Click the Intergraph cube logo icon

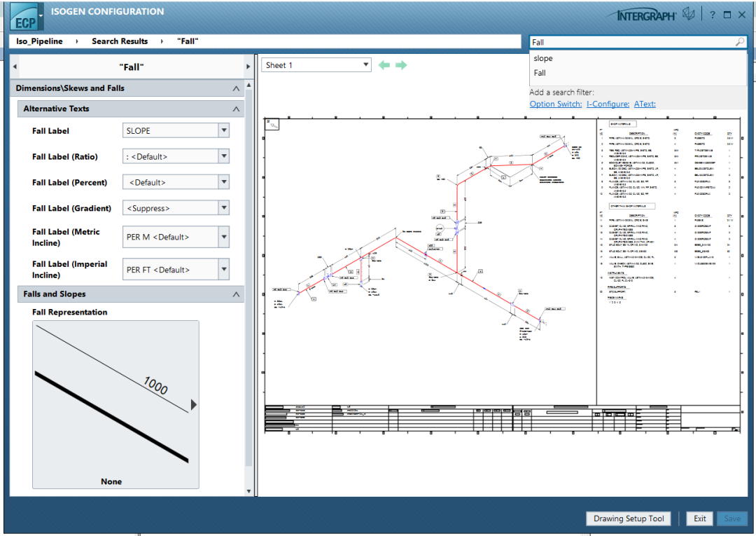tap(689, 15)
